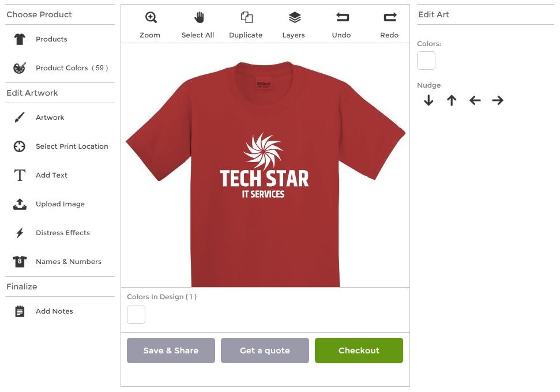The width and height of the screenshot is (560, 392).
Task: Open the Product Colors palette icon
Action: coord(19,67)
